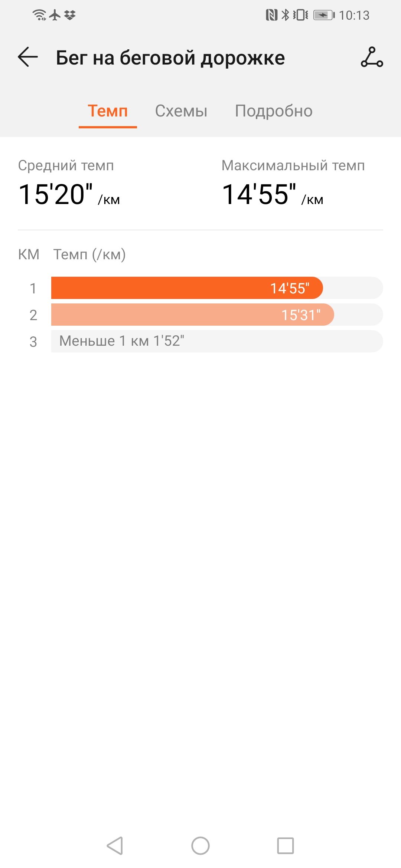Tap the airplane mode status icon
This screenshot has height=868, width=401.
(x=55, y=15)
